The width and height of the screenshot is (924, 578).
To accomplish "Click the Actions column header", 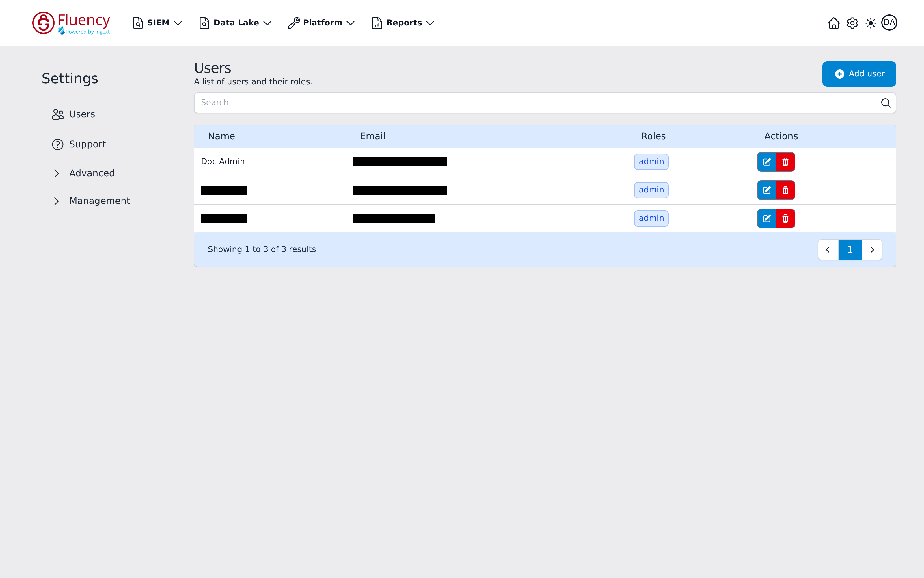I will (781, 136).
